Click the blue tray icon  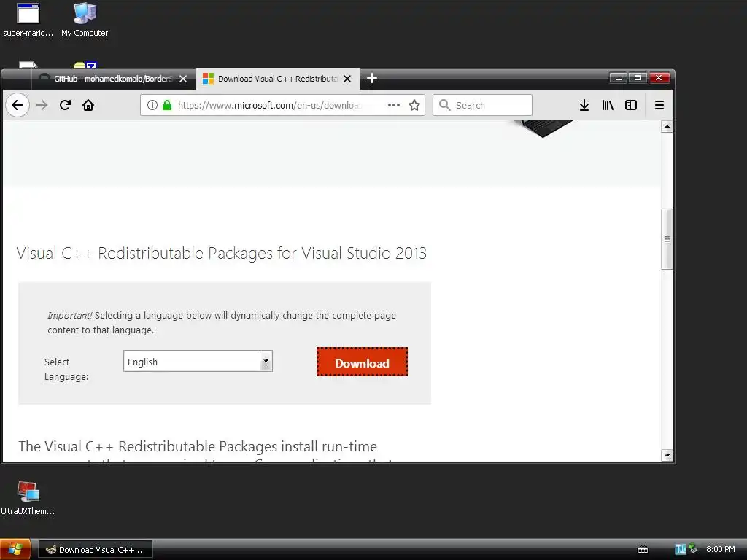680,549
